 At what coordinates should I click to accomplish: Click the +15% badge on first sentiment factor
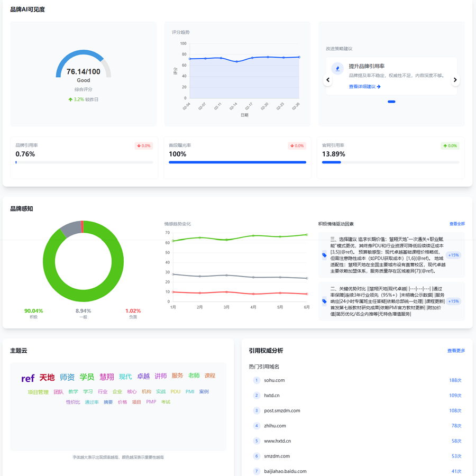pos(453,255)
